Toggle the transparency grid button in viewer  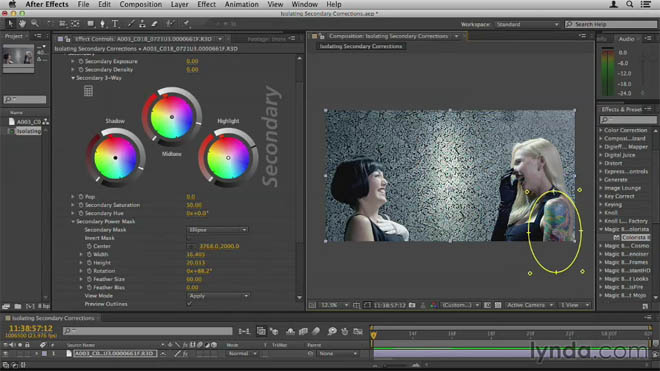pos(498,305)
